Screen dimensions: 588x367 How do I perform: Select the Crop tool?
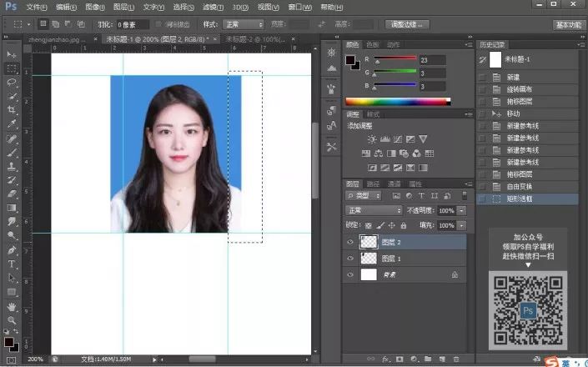click(12, 110)
